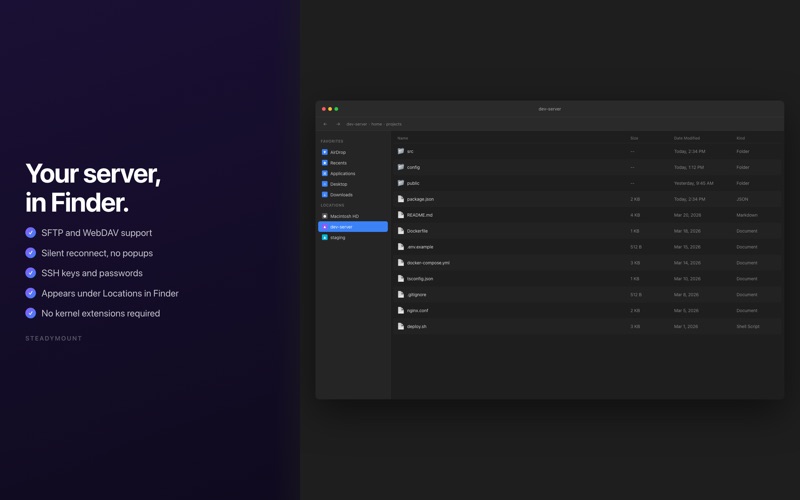The image size is (800, 500).
Task: Click the nginx.conf file icon
Action: [x=401, y=310]
